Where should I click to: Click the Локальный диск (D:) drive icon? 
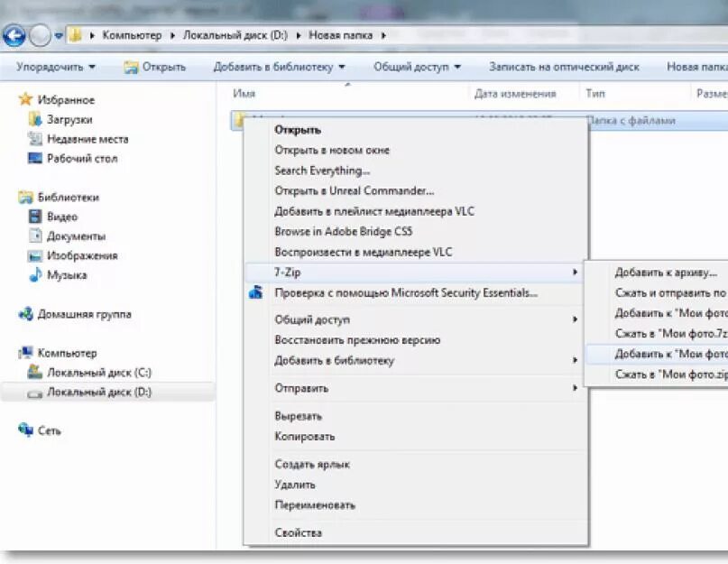[35, 393]
